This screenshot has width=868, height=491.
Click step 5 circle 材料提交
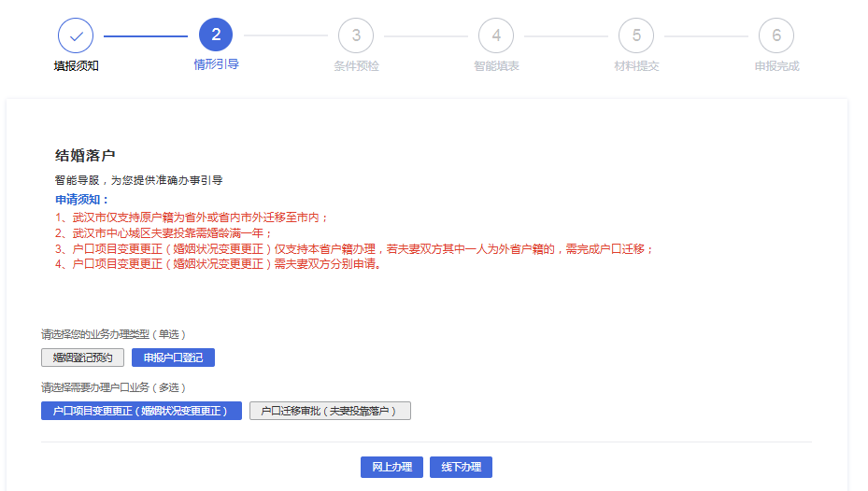click(x=636, y=36)
